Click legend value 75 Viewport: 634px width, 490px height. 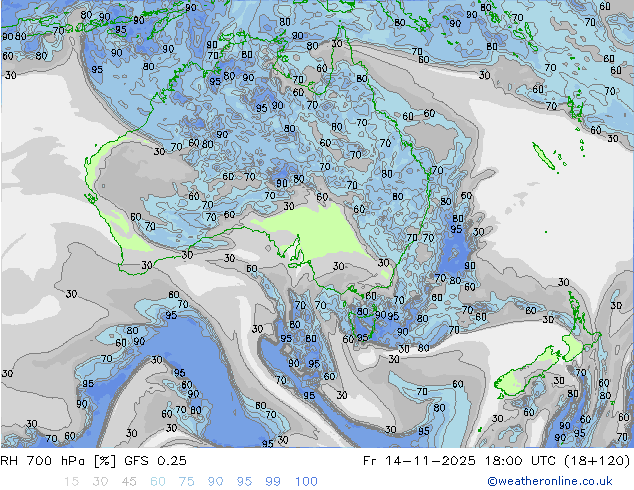186,482
